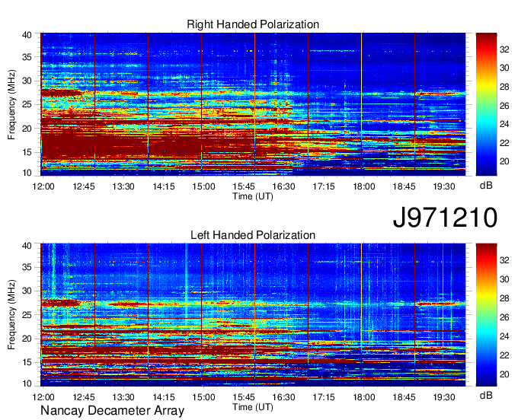Click the 24 dB tick on upper colorbar
This screenshot has width=518, height=420.
click(x=504, y=124)
